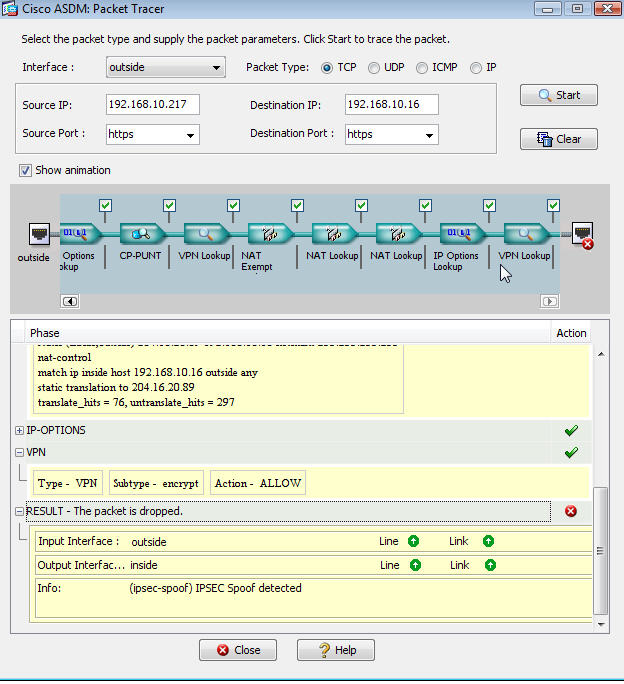Open the Source Port dropdown
624x684 pixels.
(x=153, y=134)
